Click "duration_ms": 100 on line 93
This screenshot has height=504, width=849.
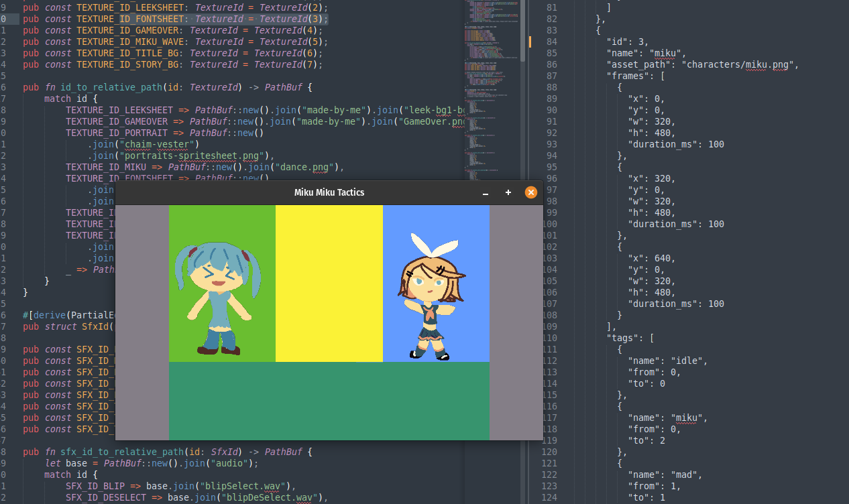pos(676,144)
